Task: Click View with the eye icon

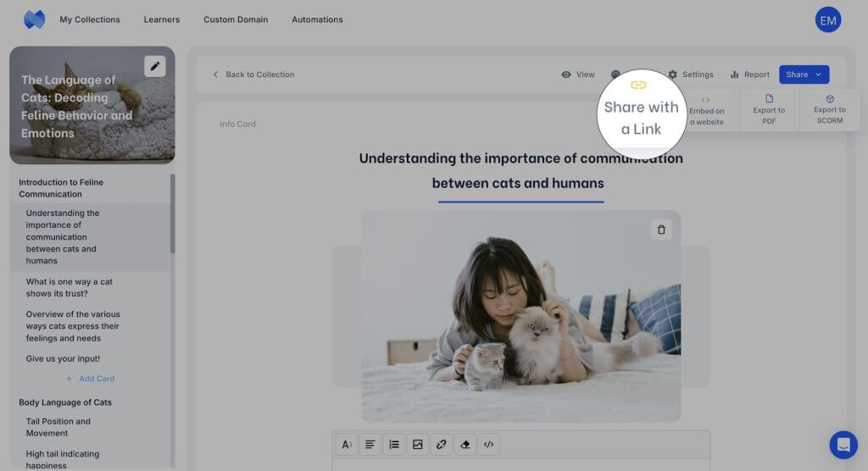Action: [578, 75]
